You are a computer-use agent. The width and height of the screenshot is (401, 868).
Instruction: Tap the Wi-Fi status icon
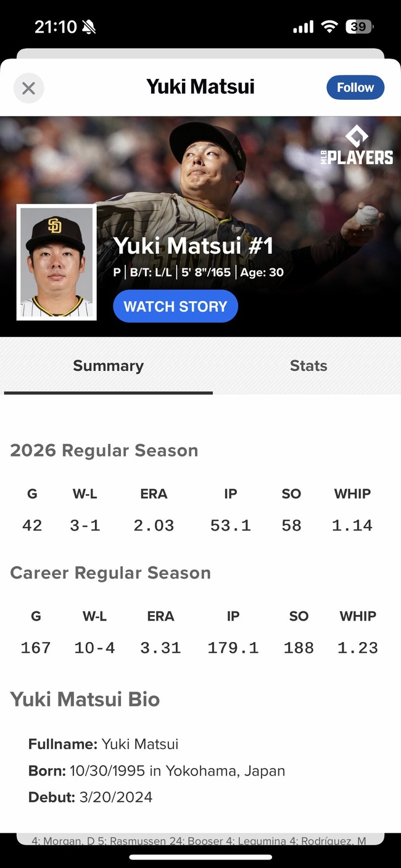[x=330, y=27]
